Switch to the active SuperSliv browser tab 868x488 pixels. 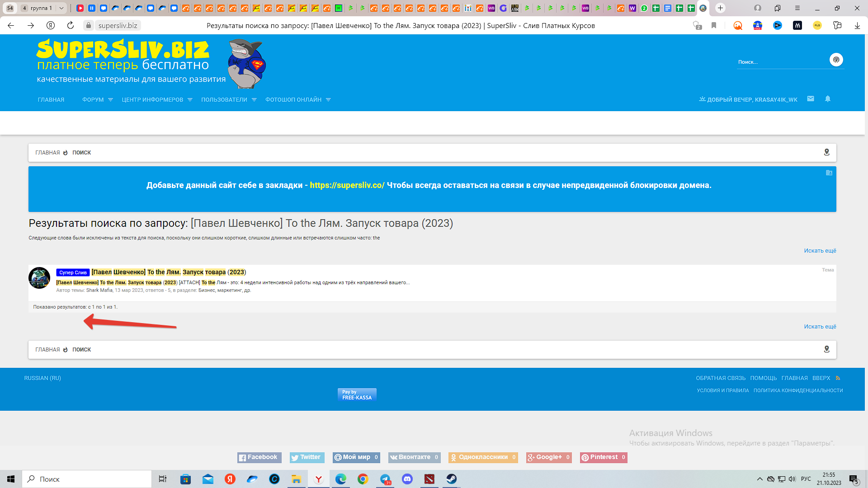click(703, 8)
